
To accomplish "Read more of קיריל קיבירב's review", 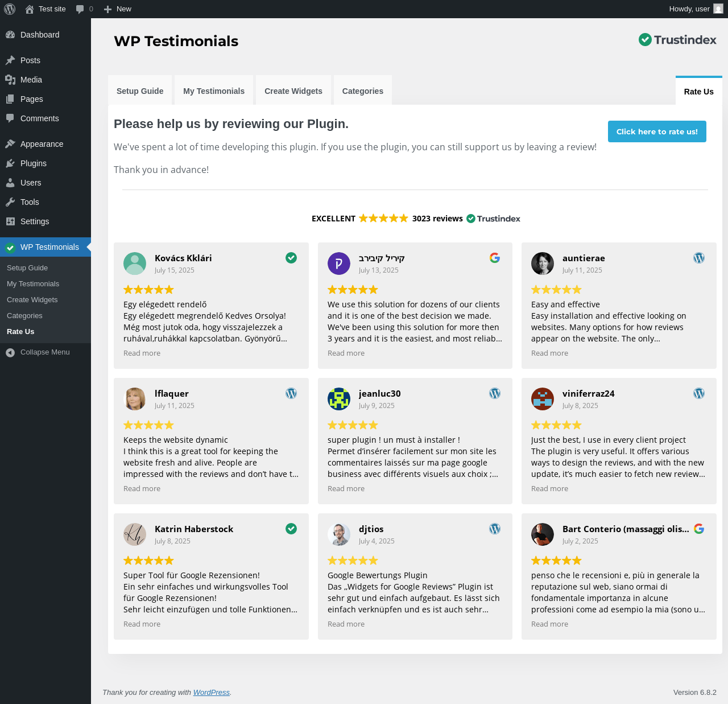I will click(x=346, y=353).
